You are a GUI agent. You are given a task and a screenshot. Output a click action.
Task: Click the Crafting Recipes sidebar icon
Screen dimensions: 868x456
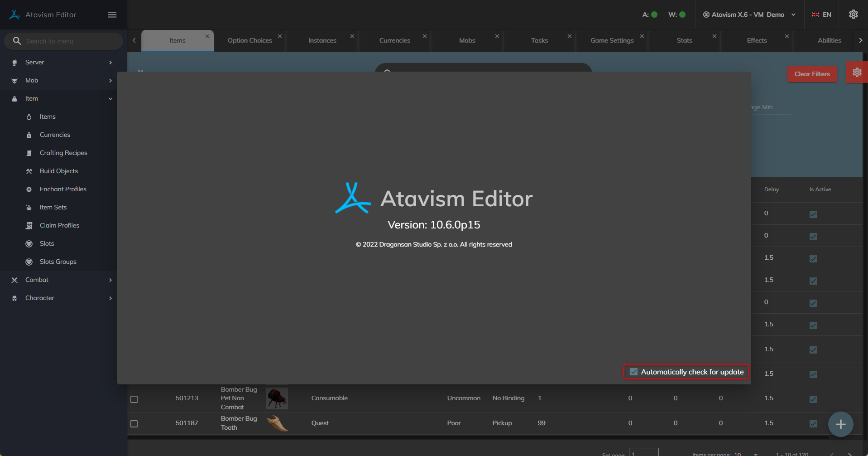[x=29, y=153]
